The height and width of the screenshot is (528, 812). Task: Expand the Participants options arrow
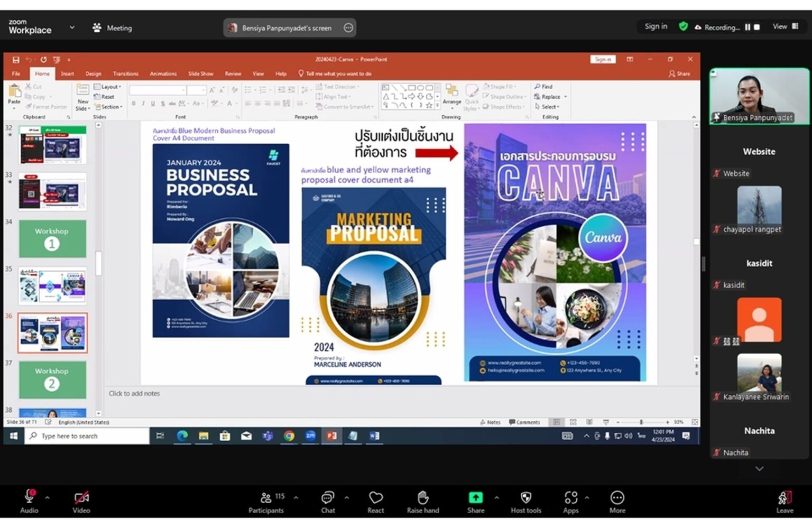(296, 498)
